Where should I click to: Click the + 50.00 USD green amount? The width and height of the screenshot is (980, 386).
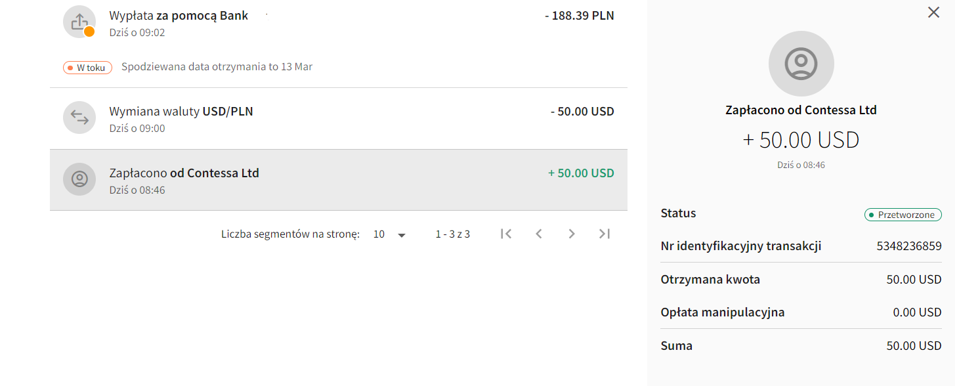(x=581, y=173)
